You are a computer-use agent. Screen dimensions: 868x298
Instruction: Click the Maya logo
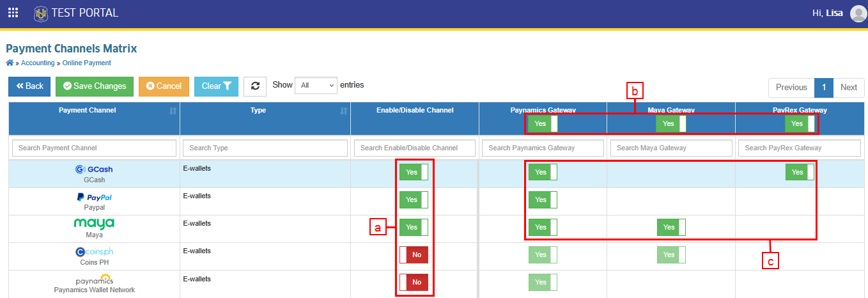point(94,223)
